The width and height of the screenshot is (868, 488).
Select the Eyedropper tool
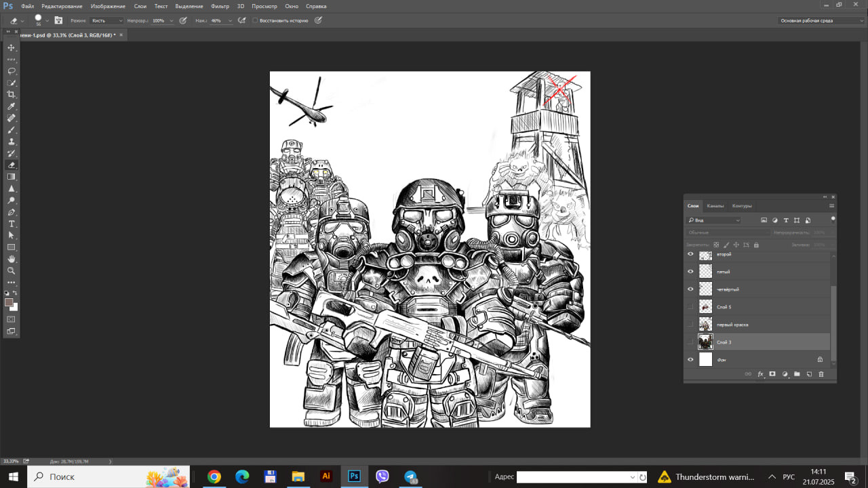(12, 106)
